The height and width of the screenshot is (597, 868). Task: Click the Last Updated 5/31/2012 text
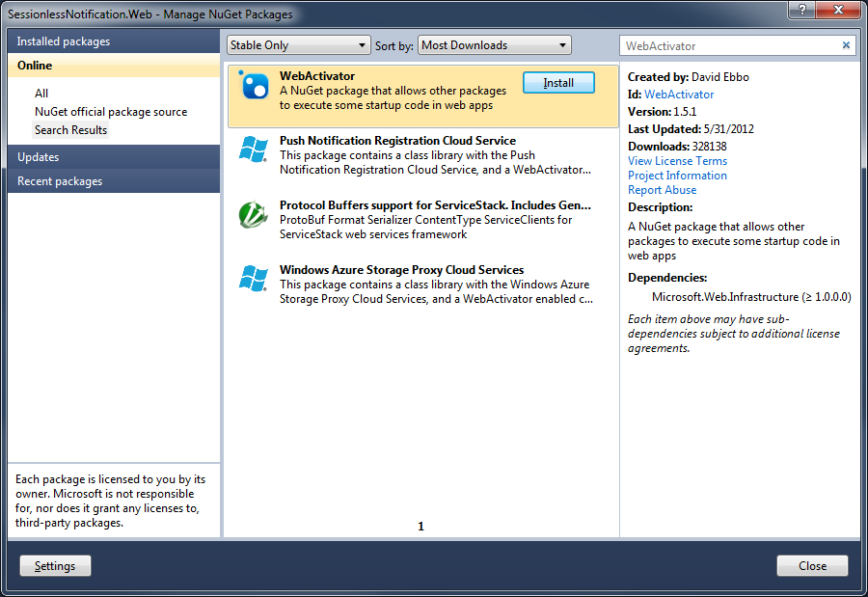691,129
